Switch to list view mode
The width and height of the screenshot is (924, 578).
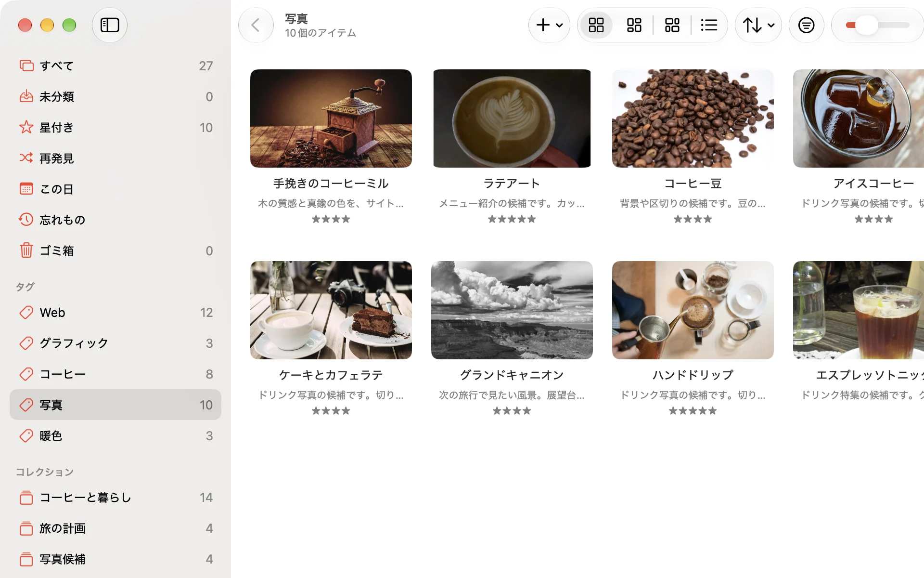click(709, 25)
